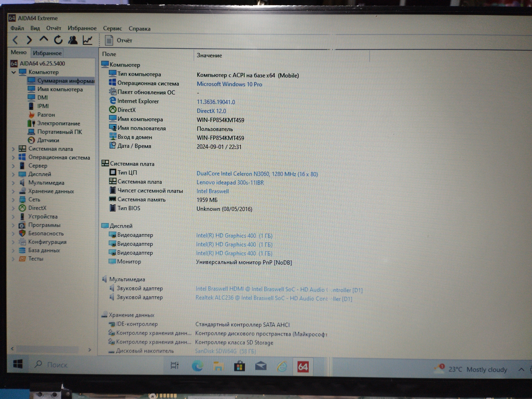
Task: Select Суммарная информация in the tree
Action: pyautogui.click(x=61, y=81)
